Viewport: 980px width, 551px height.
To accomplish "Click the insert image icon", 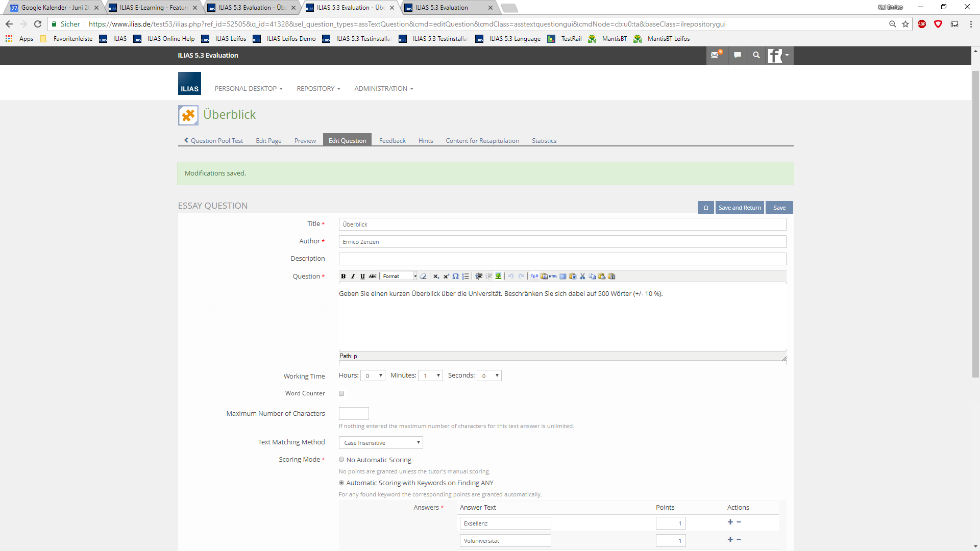I will pyautogui.click(x=498, y=277).
